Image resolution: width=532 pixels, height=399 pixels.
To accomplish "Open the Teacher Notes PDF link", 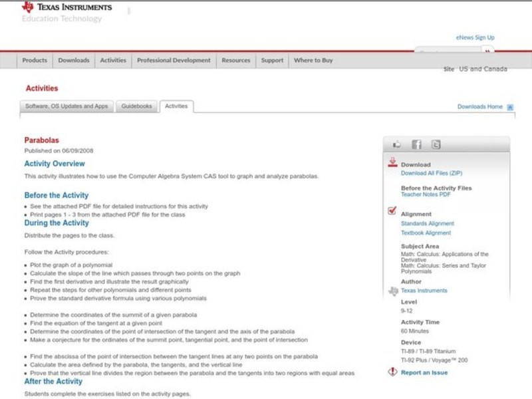I will [x=426, y=195].
